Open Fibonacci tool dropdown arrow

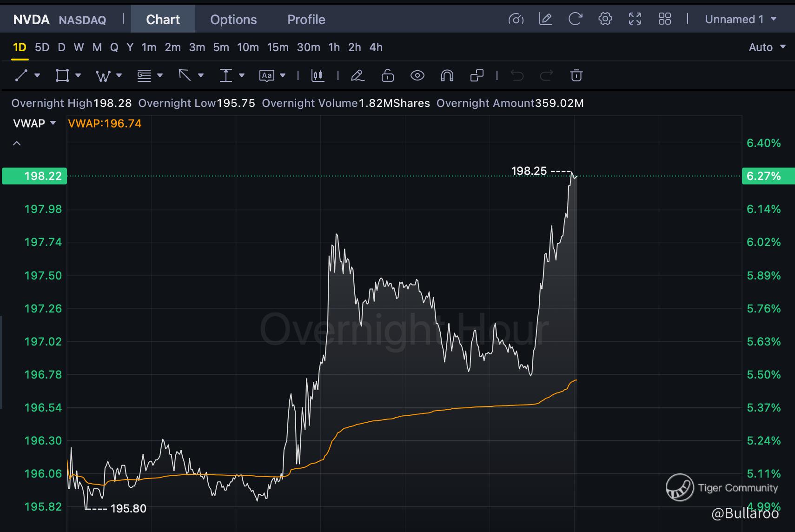(160, 75)
